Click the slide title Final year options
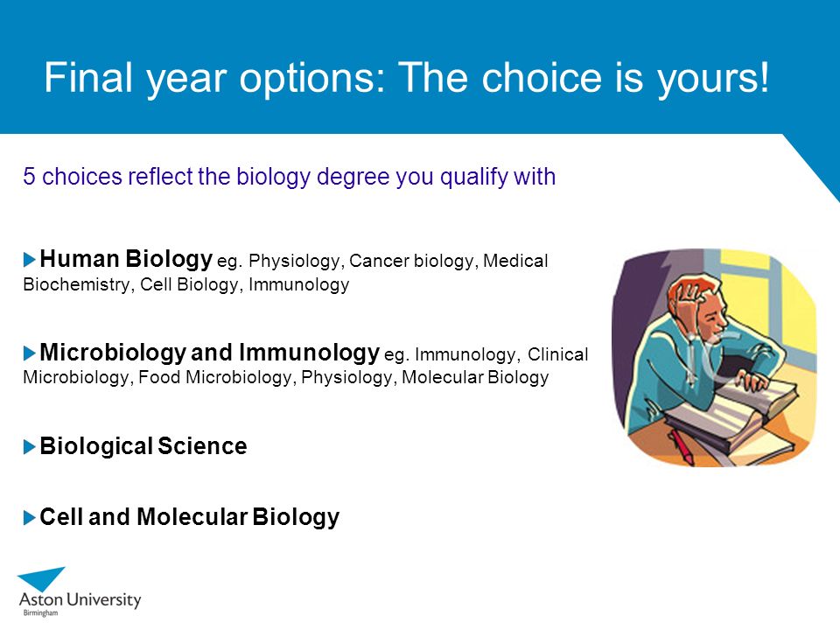This screenshot has height=630, width=840. [x=407, y=78]
